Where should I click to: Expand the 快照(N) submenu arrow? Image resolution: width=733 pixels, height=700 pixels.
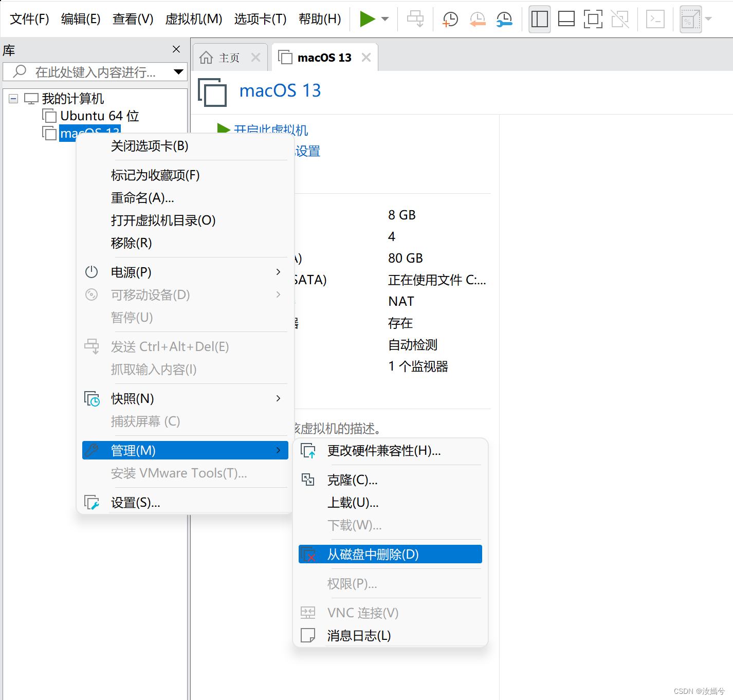point(278,399)
